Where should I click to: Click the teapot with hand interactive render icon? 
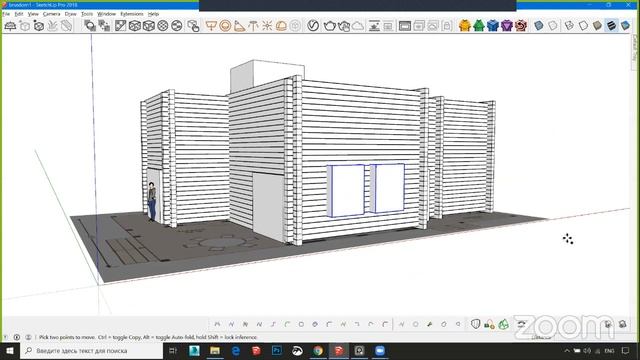(x=344, y=26)
